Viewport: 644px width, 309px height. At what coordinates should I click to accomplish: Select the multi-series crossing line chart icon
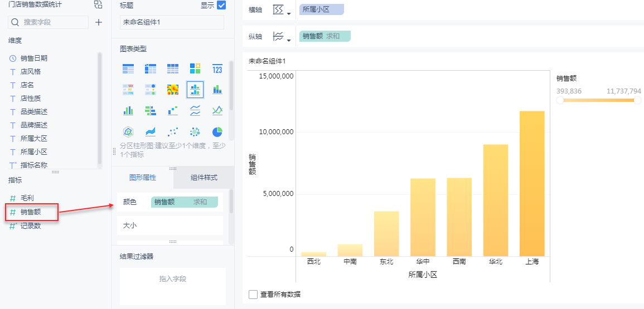pos(217,110)
